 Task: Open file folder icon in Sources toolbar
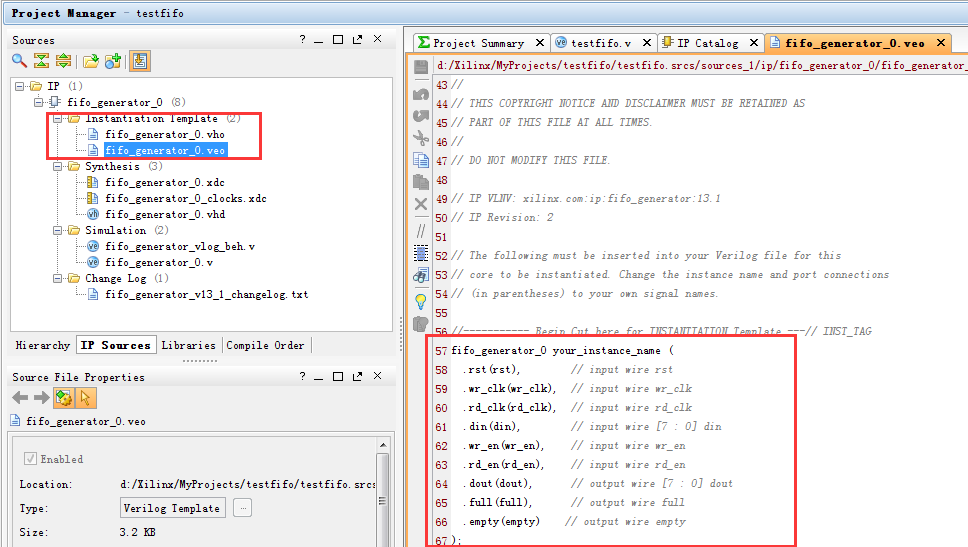point(91,61)
